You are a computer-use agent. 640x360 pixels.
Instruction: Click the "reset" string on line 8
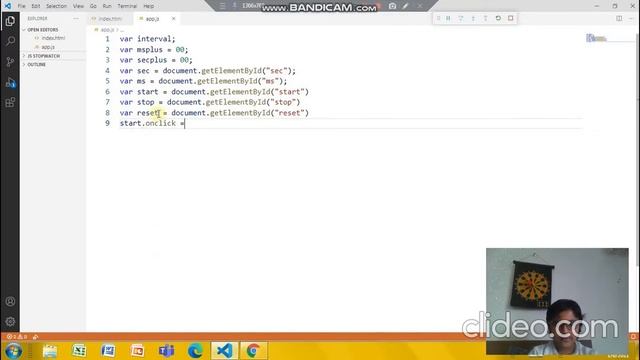(289, 113)
